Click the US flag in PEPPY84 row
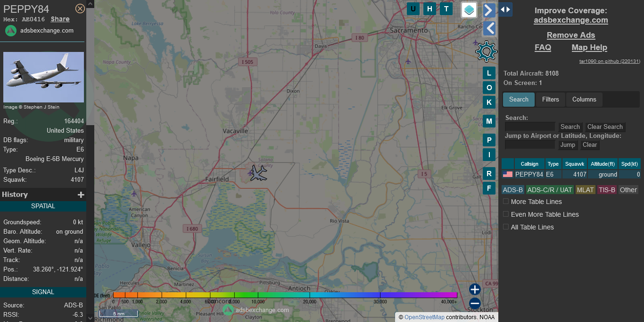 tap(508, 175)
